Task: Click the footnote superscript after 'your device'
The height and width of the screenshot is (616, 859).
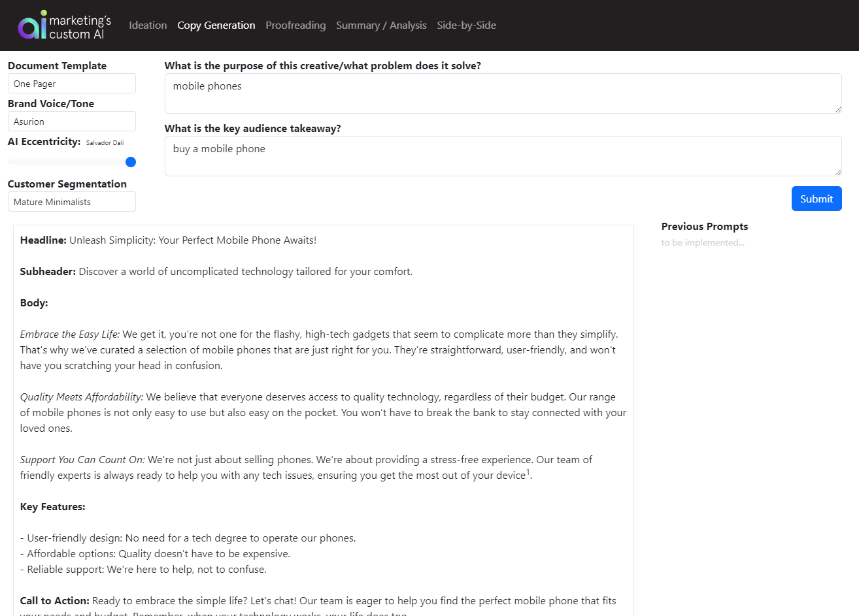Action: tap(528, 472)
